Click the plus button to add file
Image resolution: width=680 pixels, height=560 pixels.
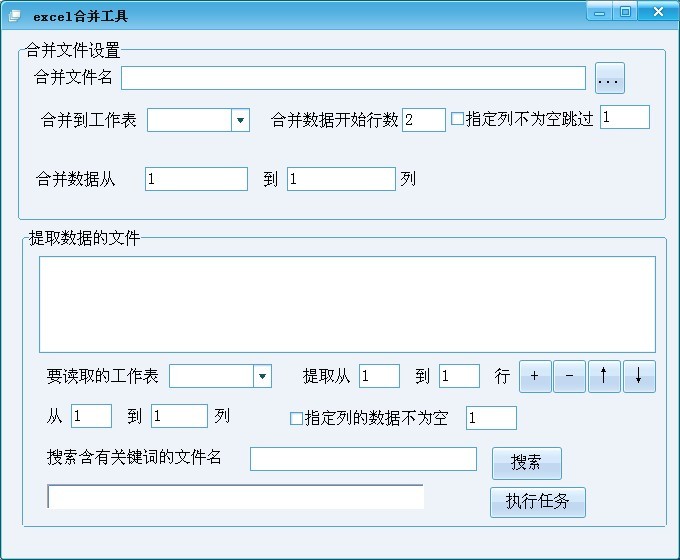click(x=535, y=376)
